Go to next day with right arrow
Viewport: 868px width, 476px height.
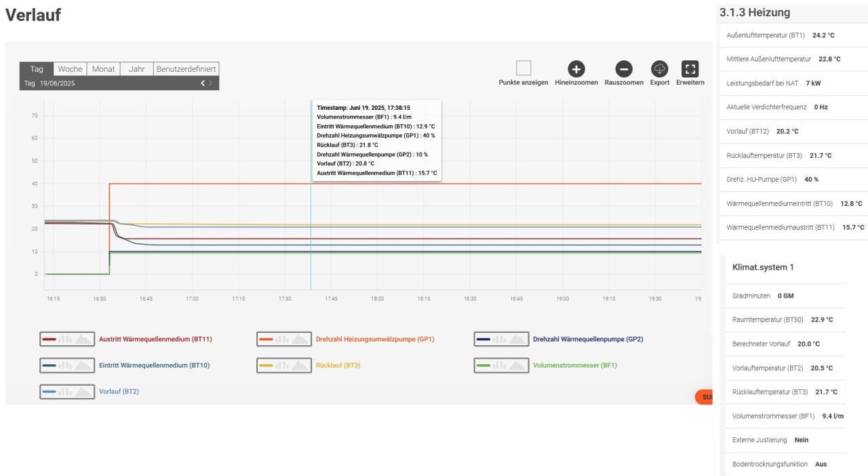point(211,83)
